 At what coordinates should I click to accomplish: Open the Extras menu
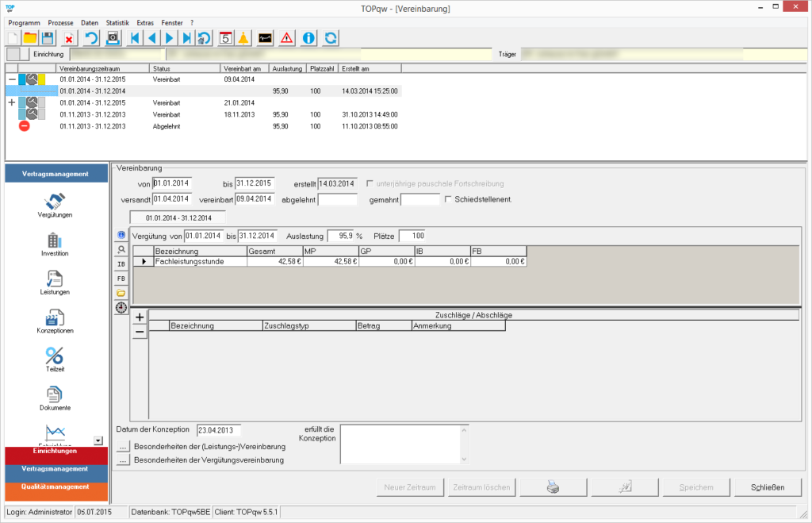click(145, 23)
